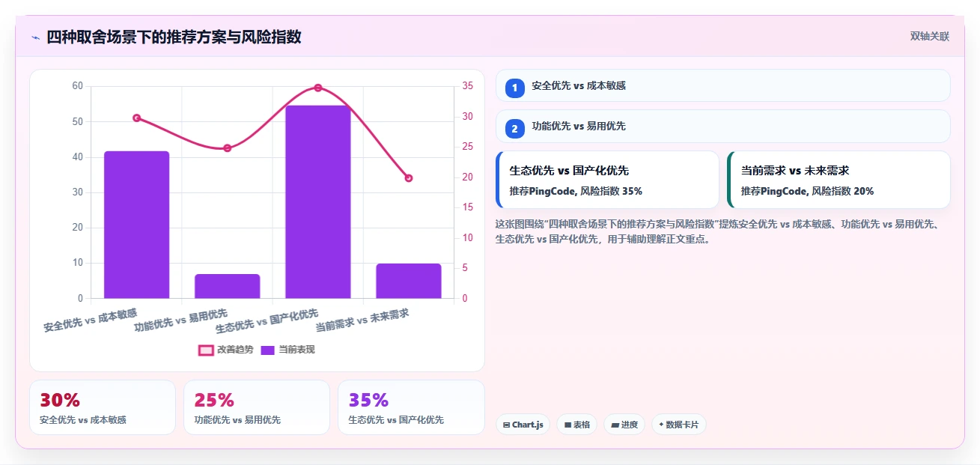Screen dimensions: 980x465
Task: Click the 推荐PingCode, 风险指数 35% text
Action: click(x=576, y=191)
